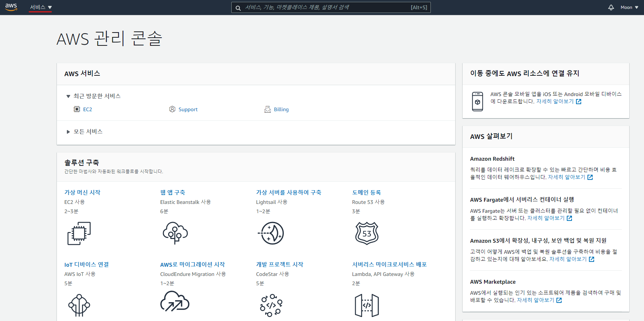Click the EC2 chip icon
The width and height of the screenshot is (644, 321).
[x=77, y=109]
